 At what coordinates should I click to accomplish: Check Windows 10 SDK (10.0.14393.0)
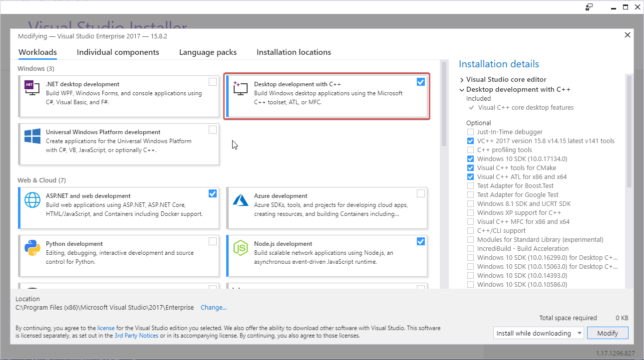pyautogui.click(x=470, y=276)
